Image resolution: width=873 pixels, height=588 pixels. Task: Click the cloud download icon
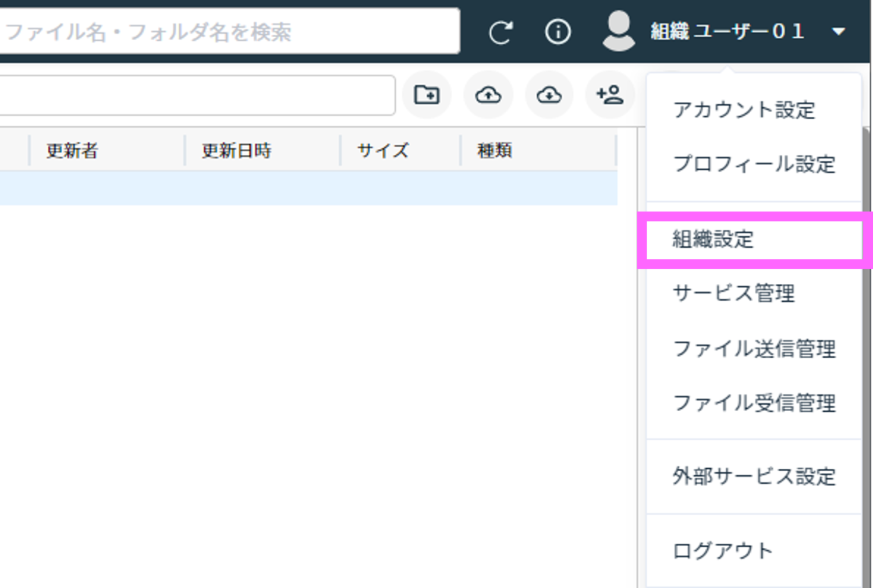(x=549, y=95)
